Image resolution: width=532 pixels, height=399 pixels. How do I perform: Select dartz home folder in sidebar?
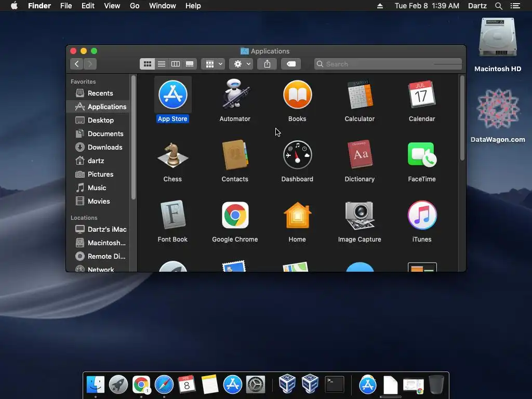pos(98,161)
